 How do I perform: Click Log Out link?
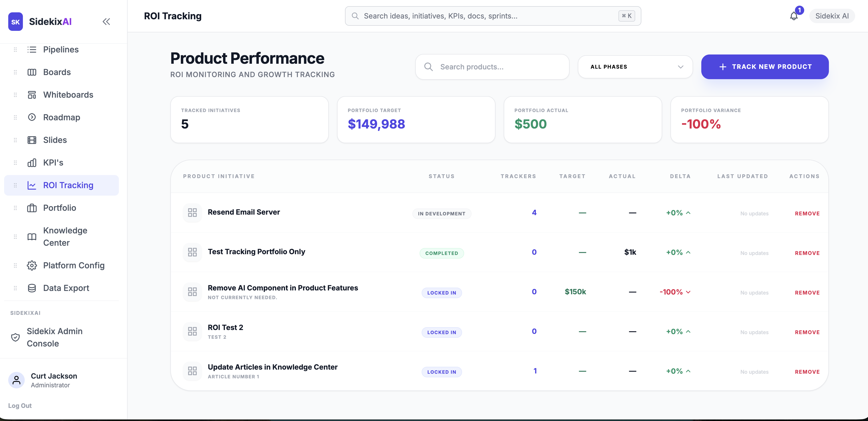tap(20, 406)
